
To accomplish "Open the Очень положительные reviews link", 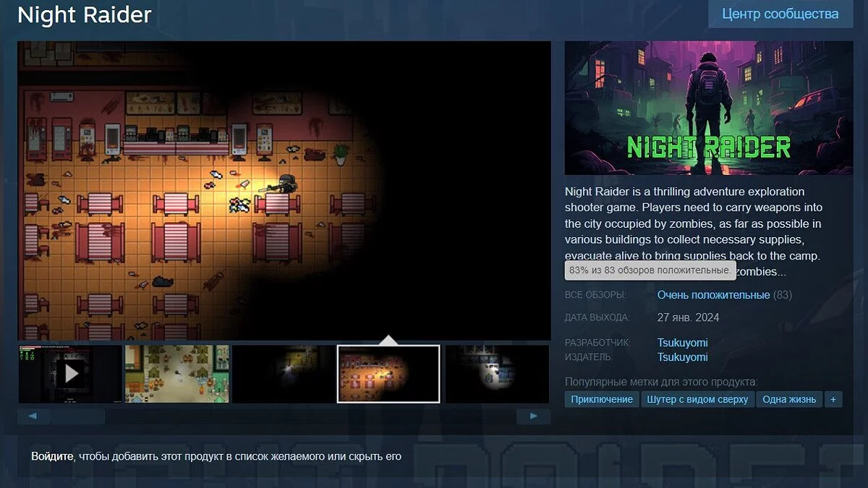I will tap(713, 295).
